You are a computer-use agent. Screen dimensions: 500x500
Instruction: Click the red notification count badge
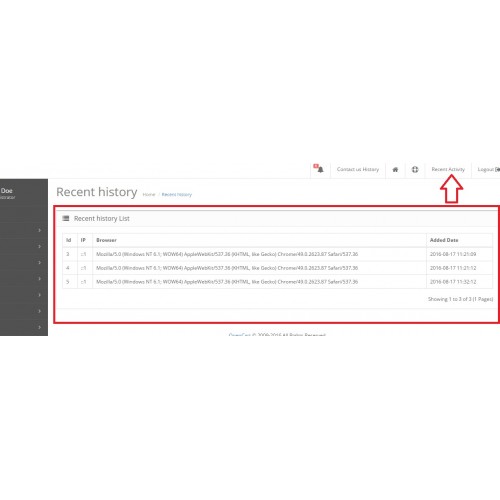click(316, 166)
